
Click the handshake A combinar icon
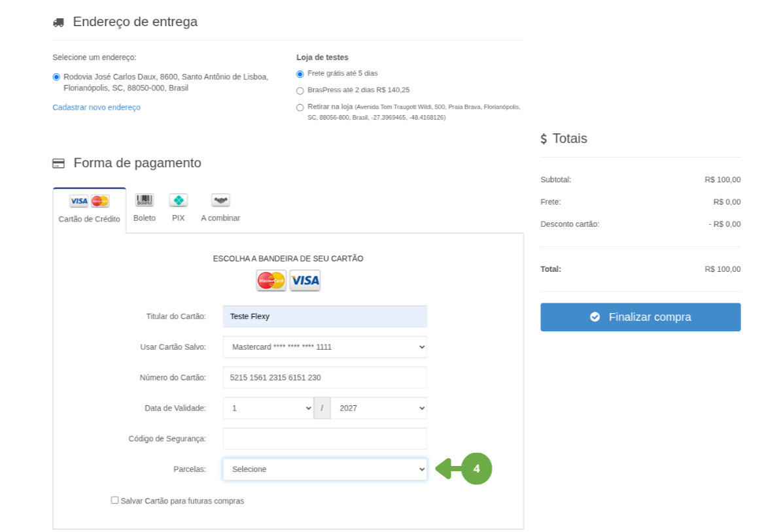click(220, 201)
